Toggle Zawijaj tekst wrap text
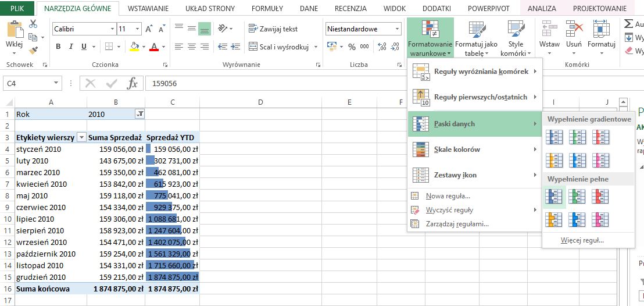This screenshot has width=644, height=306. point(273,29)
